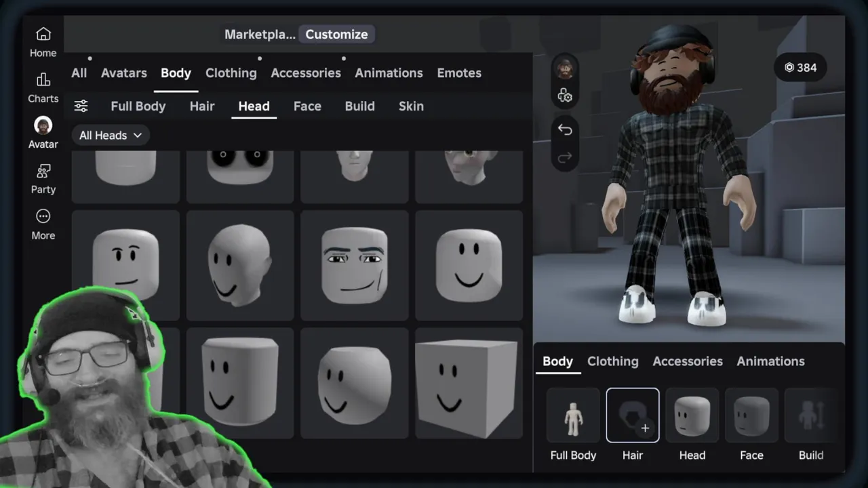Click avatar portrait icon above preview controls
This screenshot has width=868, height=488.
click(565, 68)
